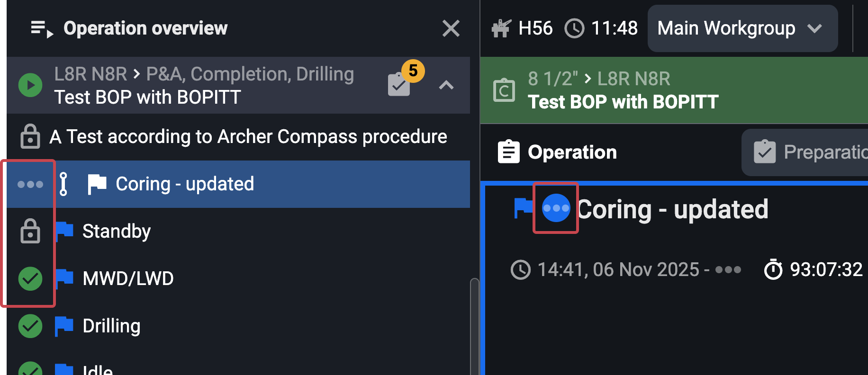The width and height of the screenshot is (868, 375).
Task: Toggle the green checkmark beside Drilling
Action: click(30, 326)
